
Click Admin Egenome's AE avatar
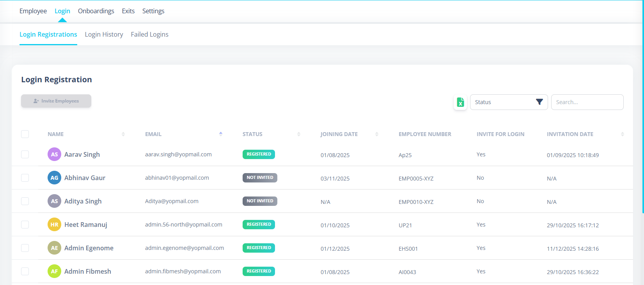(x=54, y=248)
